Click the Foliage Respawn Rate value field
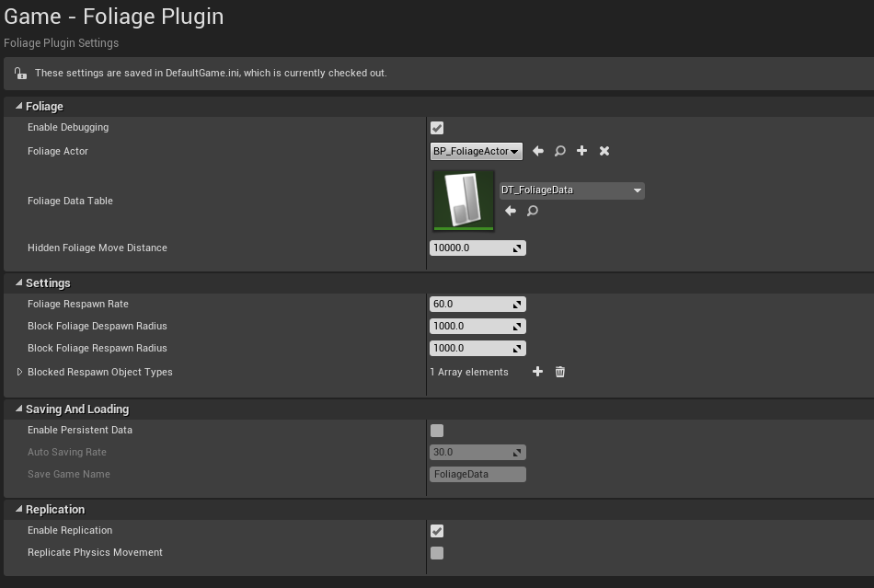This screenshot has height=588, width=874. click(477, 305)
